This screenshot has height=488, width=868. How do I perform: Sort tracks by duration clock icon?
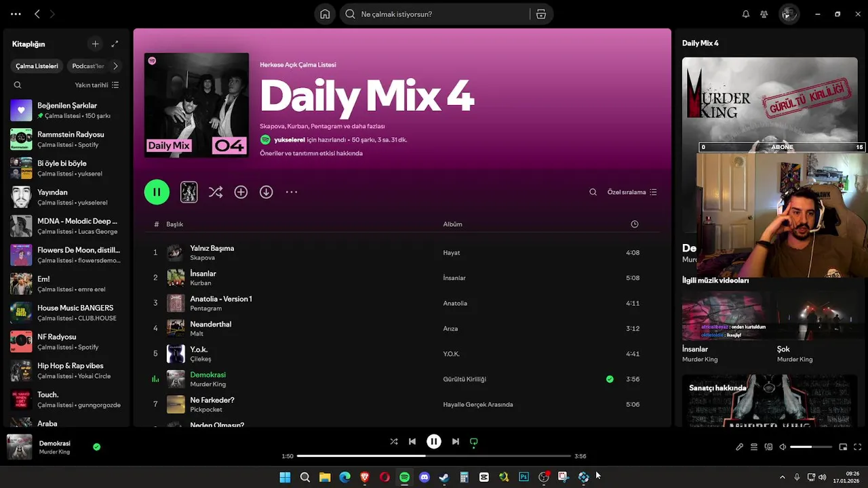click(635, 224)
